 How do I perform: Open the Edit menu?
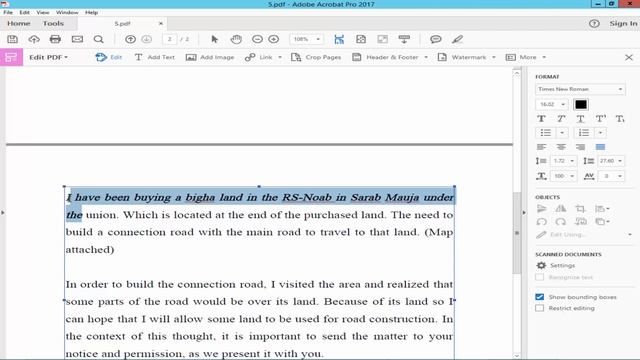(x=24, y=12)
